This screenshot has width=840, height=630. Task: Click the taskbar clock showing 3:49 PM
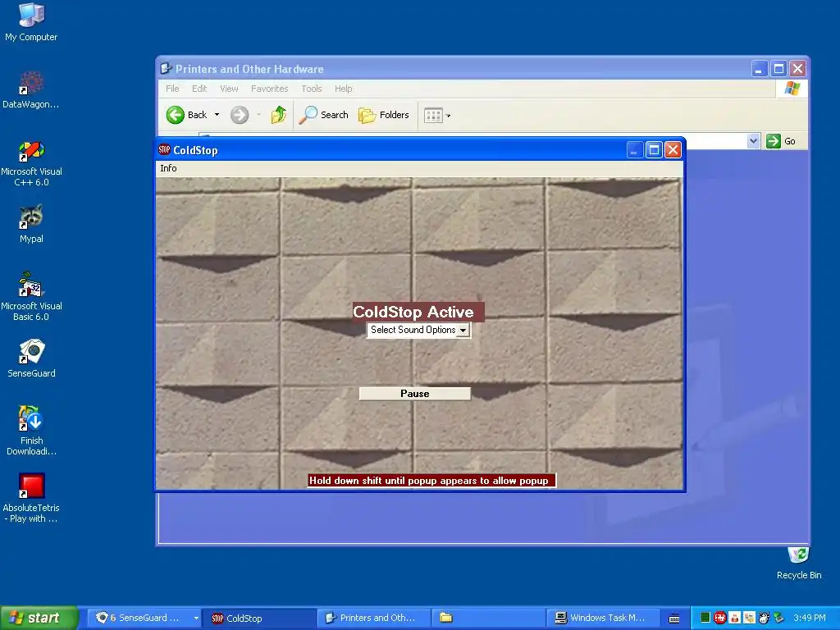pos(810,619)
